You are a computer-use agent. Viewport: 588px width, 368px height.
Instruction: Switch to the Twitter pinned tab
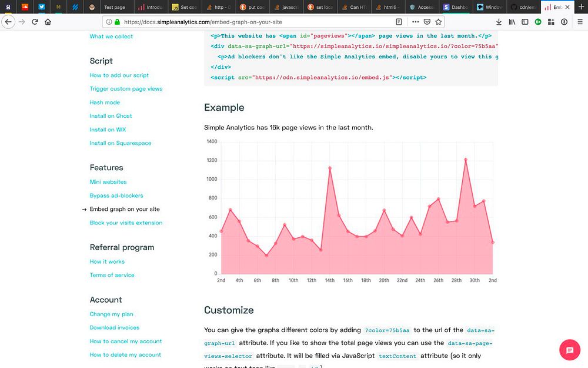(42, 6)
